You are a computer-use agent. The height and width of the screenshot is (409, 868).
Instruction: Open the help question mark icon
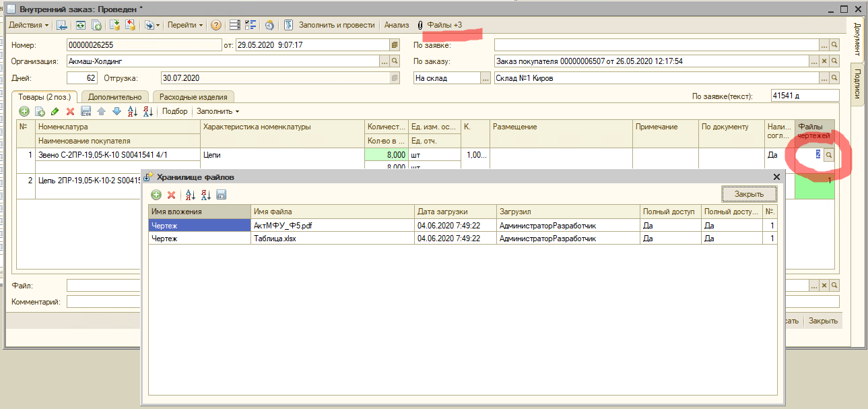tap(215, 25)
